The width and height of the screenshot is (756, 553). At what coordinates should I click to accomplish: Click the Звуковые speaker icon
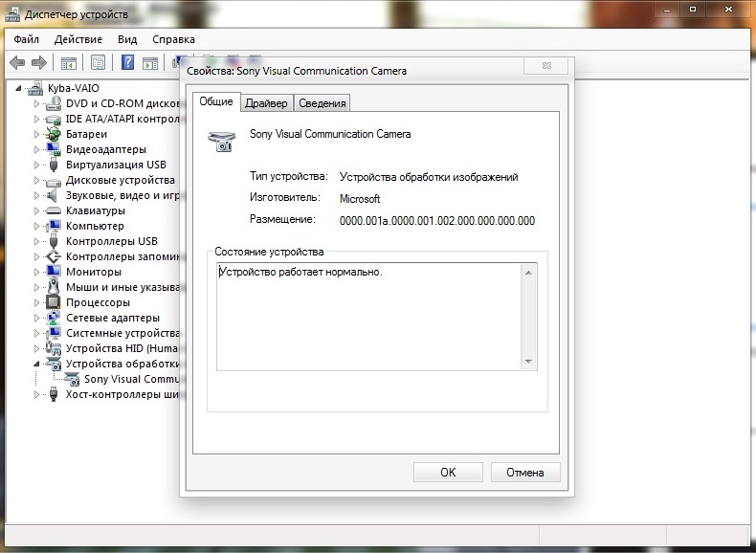coord(53,196)
